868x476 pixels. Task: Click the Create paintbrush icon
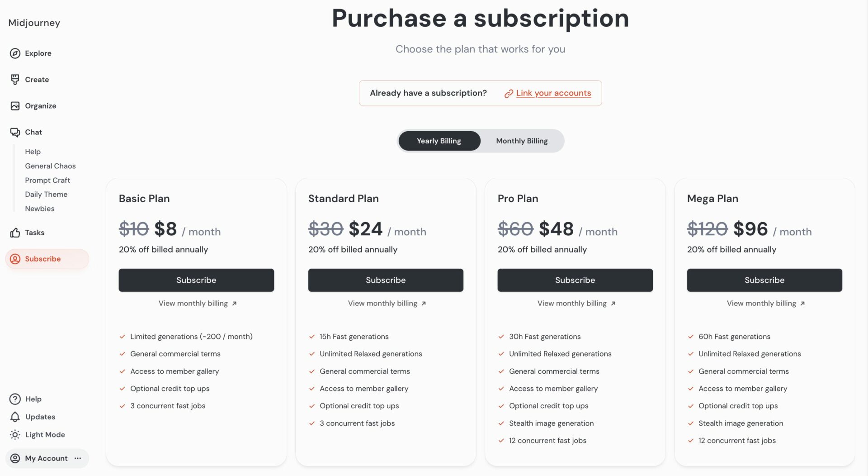tap(15, 80)
